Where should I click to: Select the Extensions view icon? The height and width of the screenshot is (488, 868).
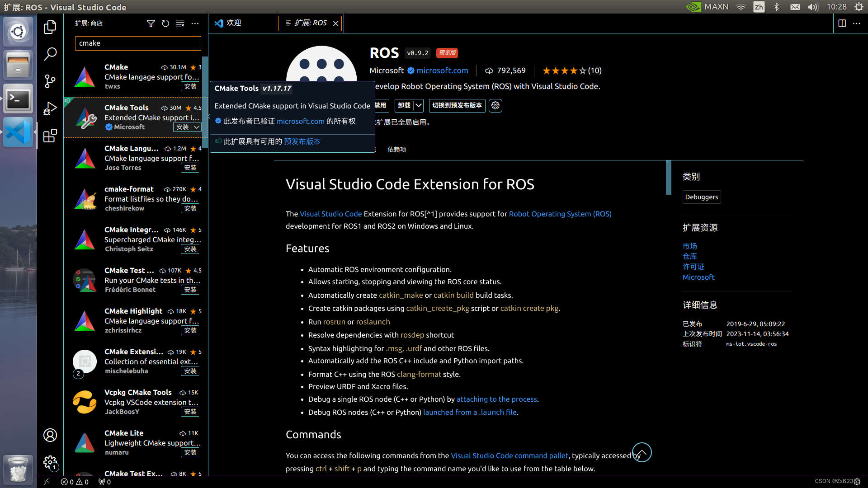coord(50,136)
